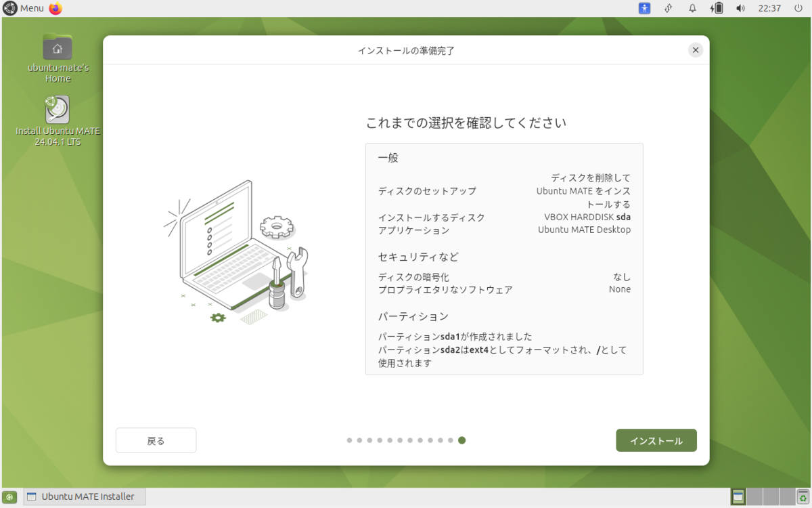The height and width of the screenshot is (508, 812).
Task: Open the sound volume indicator
Action: point(740,8)
